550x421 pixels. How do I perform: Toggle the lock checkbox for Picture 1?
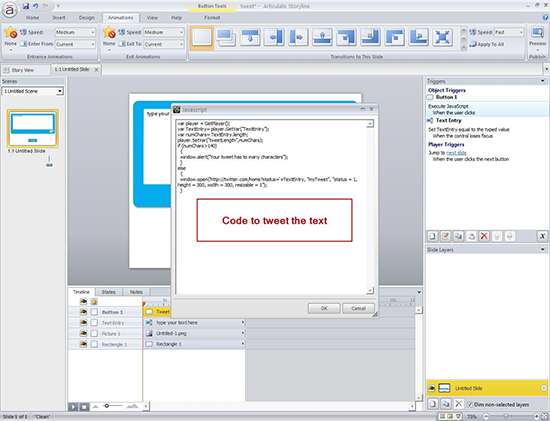pyautogui.click(x=94, y=334)
